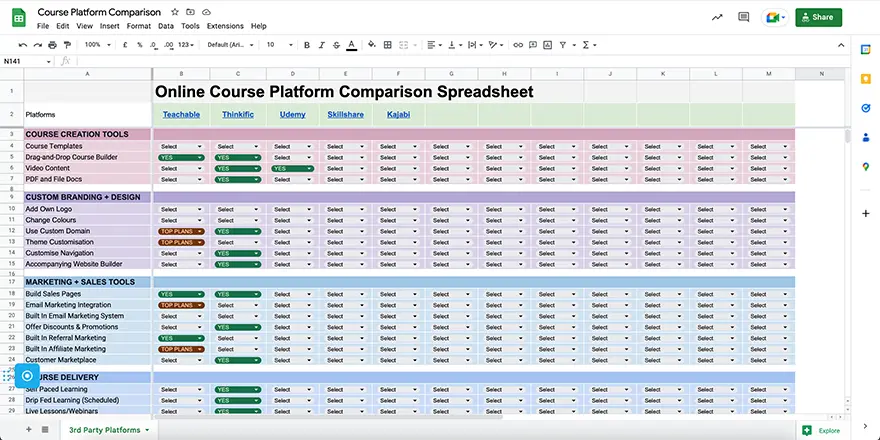Open the Extensions menu
Viewport: 880px width, 440px height.
(x=225, y=26)
